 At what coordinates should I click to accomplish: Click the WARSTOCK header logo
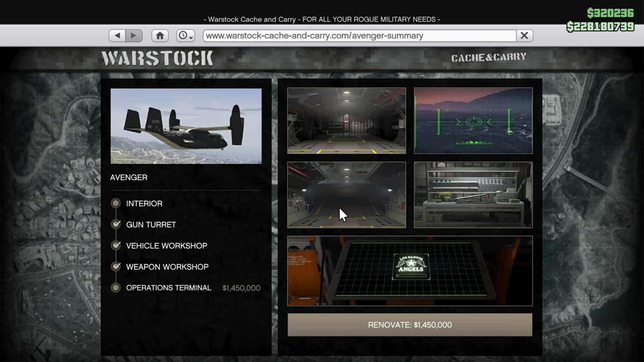point(158,58)
